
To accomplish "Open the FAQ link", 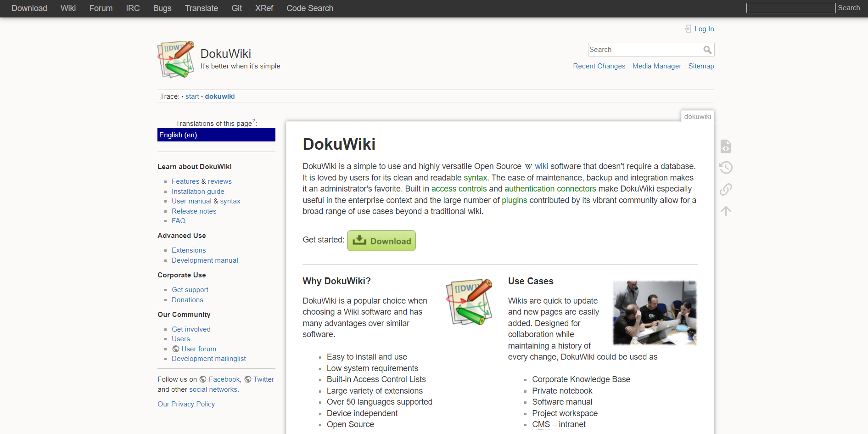I will tap(179, 221).
